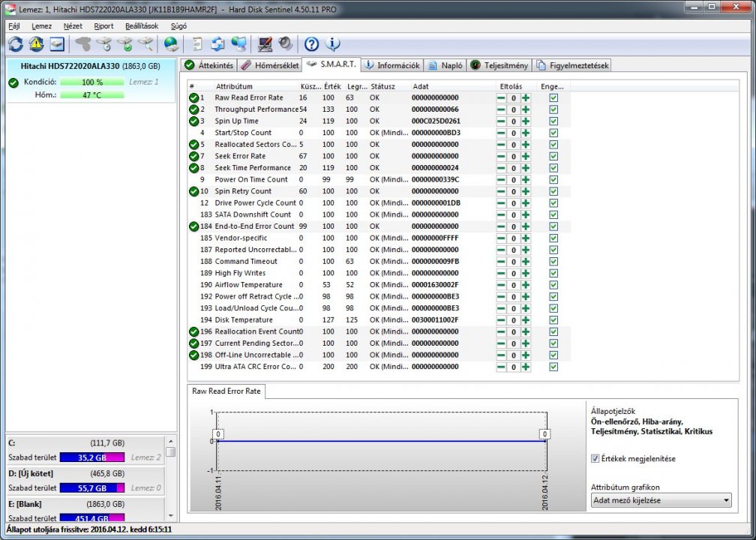Viewport: 756px width, 540px height.
Task: Uncheck the Értékek megjelenítése checkbox
Action: point(595,458)
